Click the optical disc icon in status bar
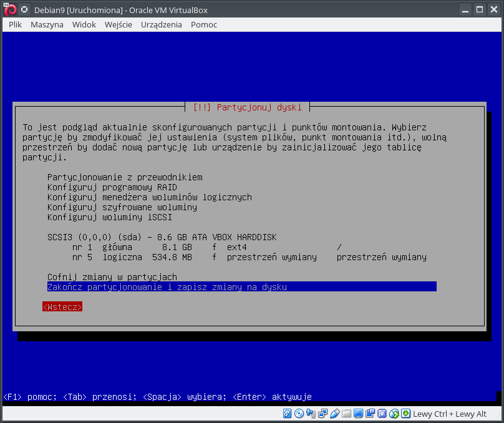 (299, 414)
